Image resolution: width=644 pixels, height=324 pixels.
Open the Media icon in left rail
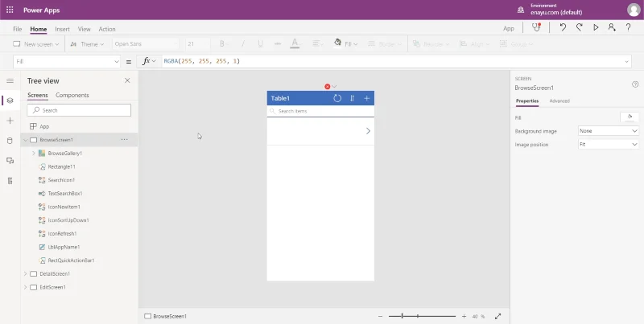point(10,161)
